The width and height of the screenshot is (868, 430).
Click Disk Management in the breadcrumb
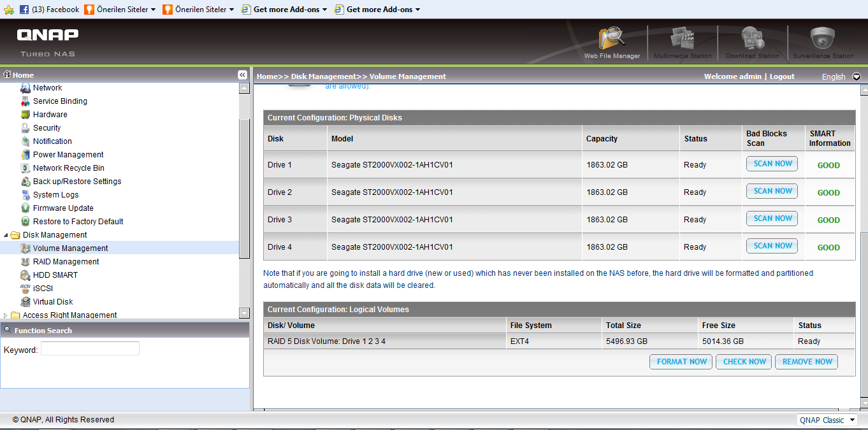coord(323,76)
